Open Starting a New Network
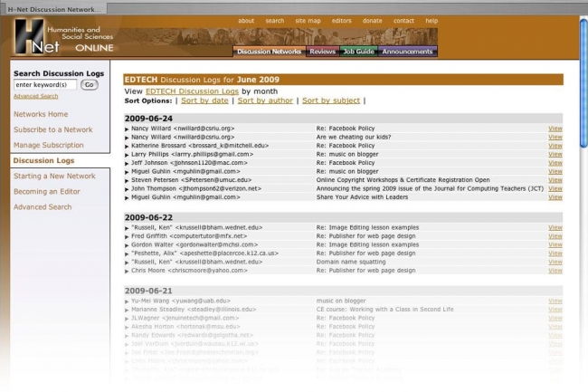This screenshot has height=392, width=588. (54, 176)
